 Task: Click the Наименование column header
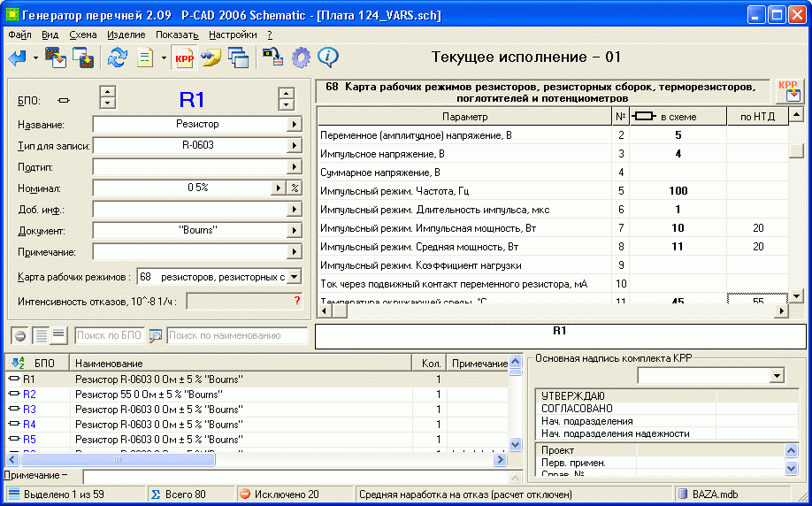click(x=241, y=363)
